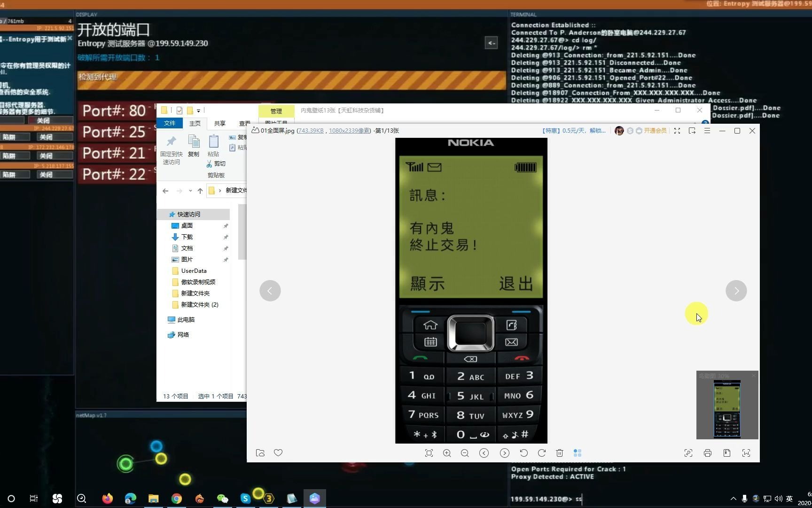Open Task View on the taskbar
Viewport: 812px width, 508px height.
pyautogui.click(x=34, y=499)
